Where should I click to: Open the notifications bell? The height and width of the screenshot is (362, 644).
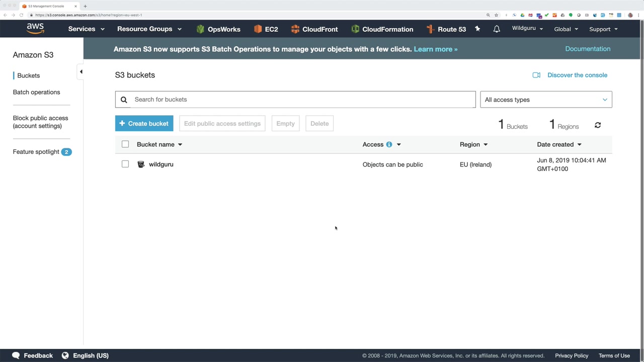pyautogui.click(x=497, y=29)
